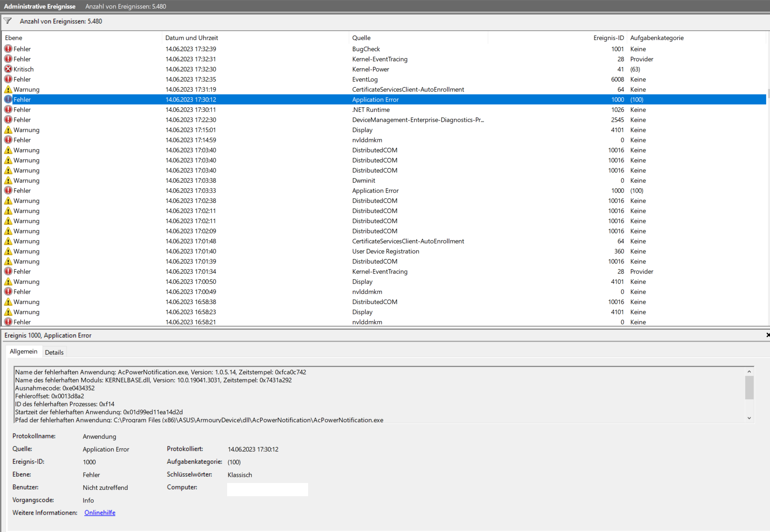770x532 pixels.
Task: Click the Nicht zutreffend user value
Action: tap(105, 488)
